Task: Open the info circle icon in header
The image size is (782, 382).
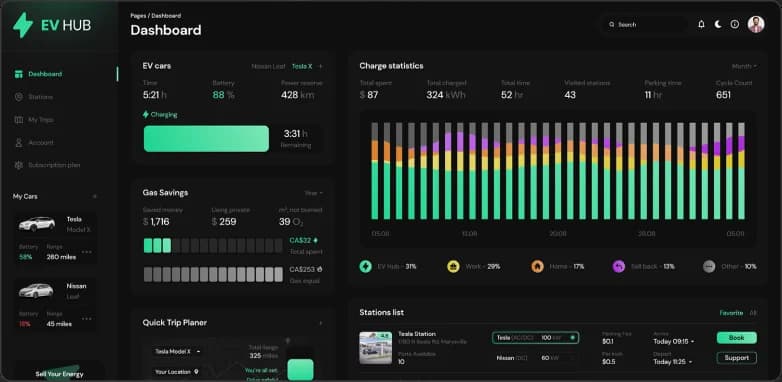Action: pyautogui.click(x=735, y=24)
